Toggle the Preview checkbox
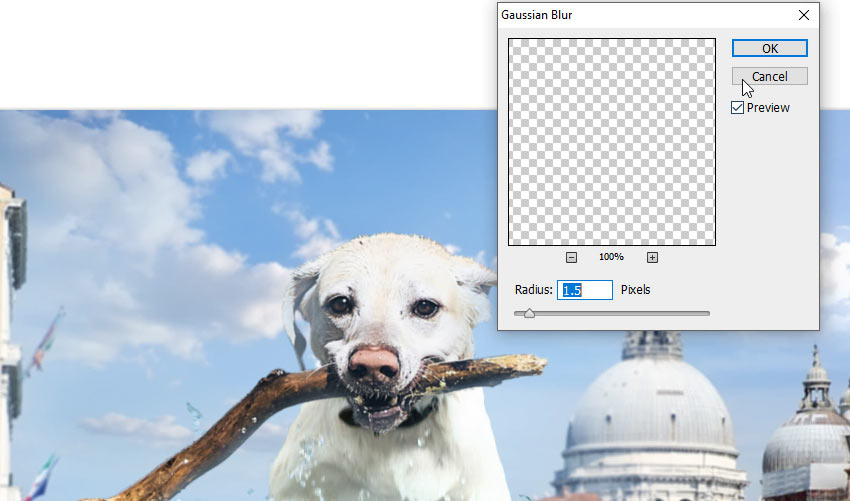The image size is (850, 501). pyautogui.click(x=737, y=107)
